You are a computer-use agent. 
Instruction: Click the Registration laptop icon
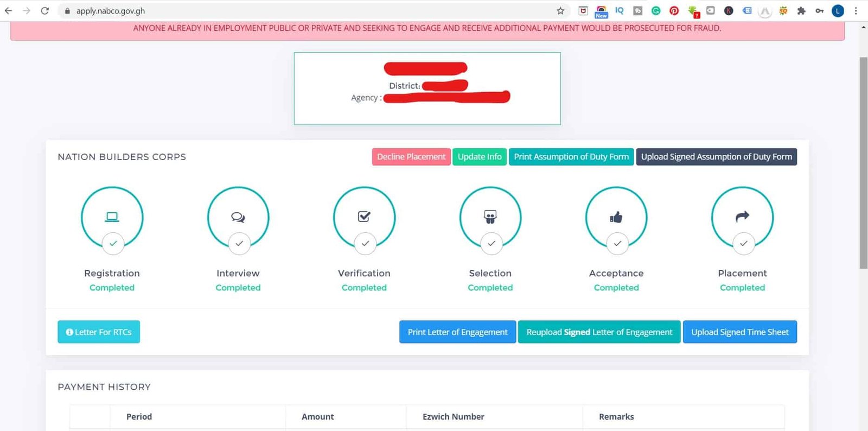(112, 217)
